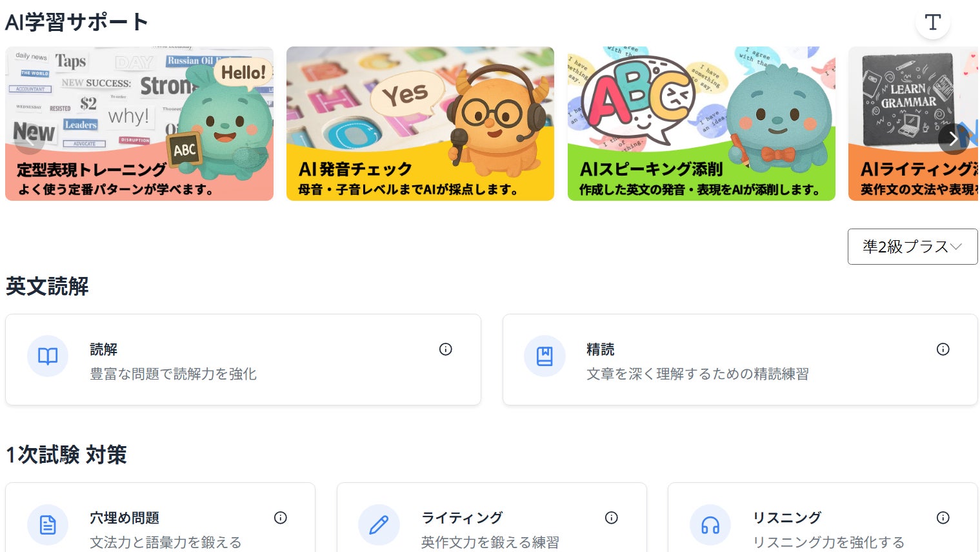
Task: Open the 準2級プラス level dropdown
Action: click(912, 247)
